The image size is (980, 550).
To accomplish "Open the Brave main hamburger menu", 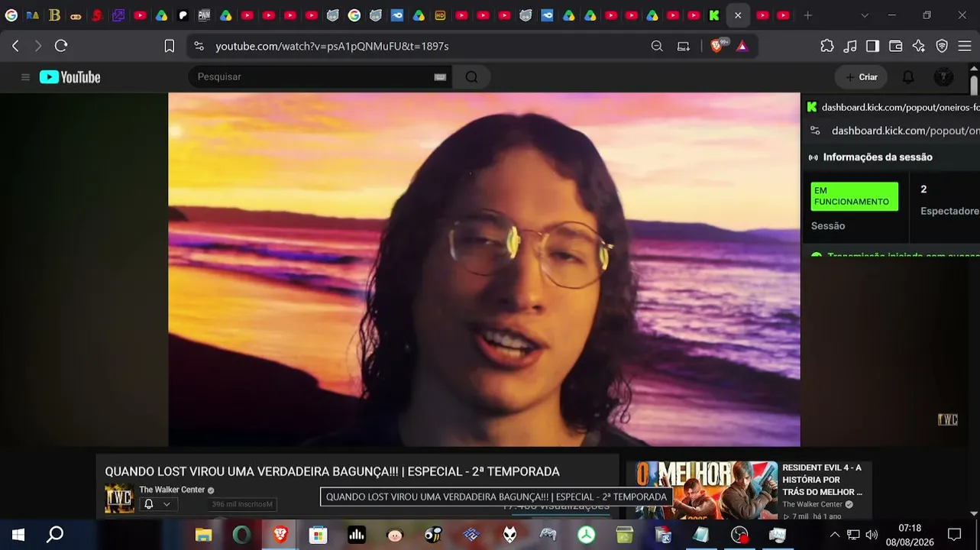I will (965, 46).
